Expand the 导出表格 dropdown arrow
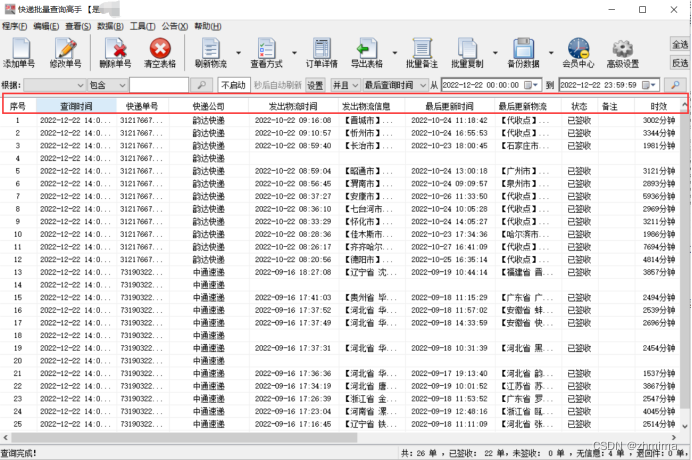The height and width of the screenshot is (460, 692). point(395,53)
